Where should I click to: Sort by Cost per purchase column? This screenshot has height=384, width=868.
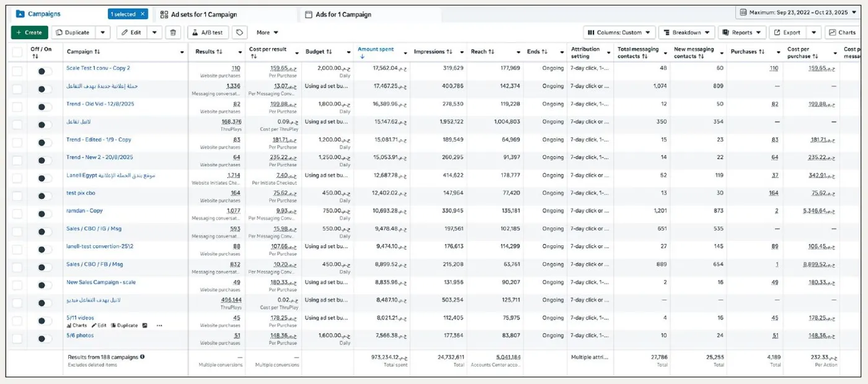coord(816,56)
